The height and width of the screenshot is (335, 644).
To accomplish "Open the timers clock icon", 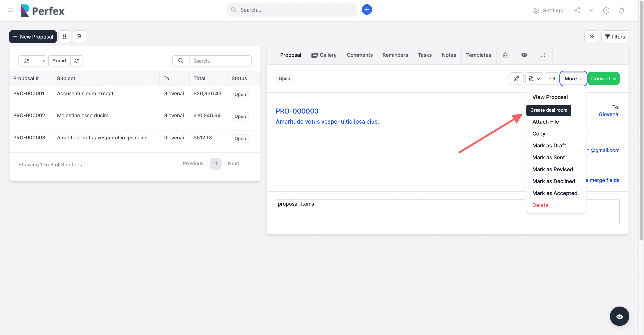I will tap(606, 10).
